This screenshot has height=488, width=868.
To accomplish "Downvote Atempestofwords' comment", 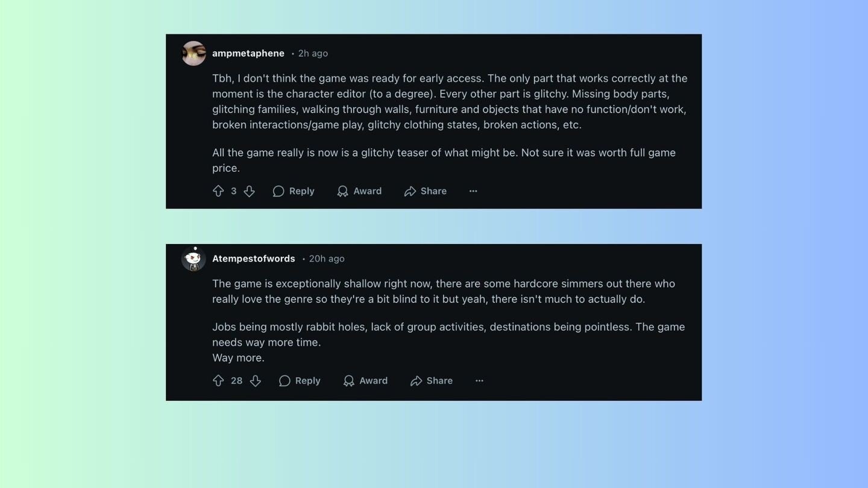I will point(255,381).
